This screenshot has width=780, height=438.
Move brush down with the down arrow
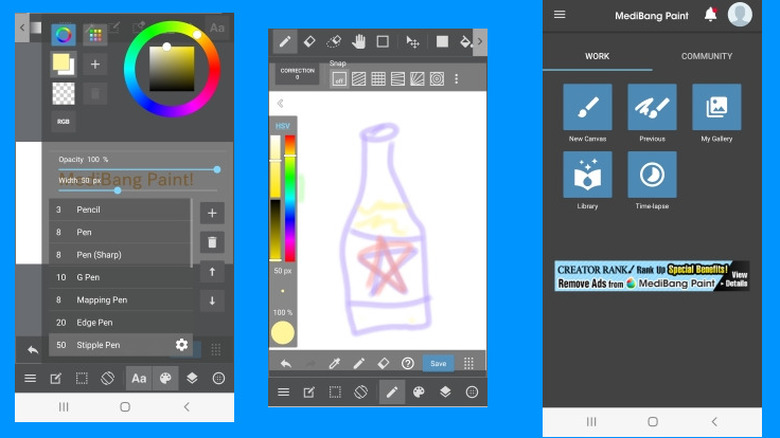click(212, 301)
